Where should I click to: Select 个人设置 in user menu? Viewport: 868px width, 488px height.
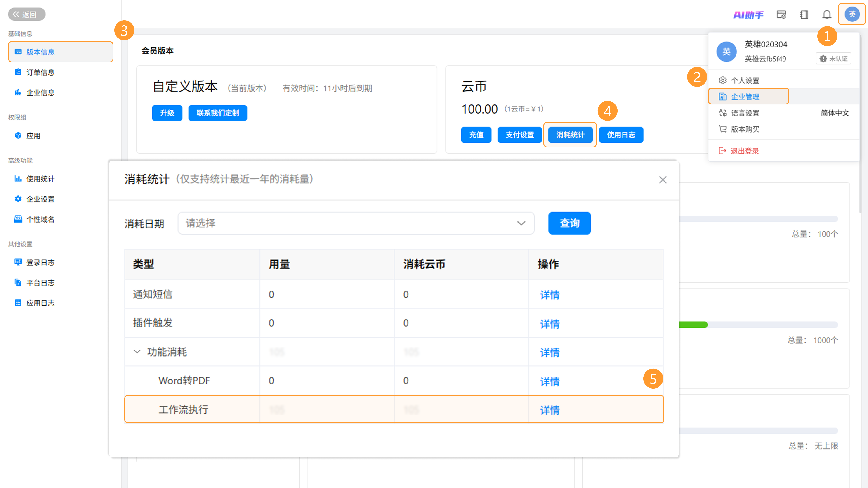(745, 81)
